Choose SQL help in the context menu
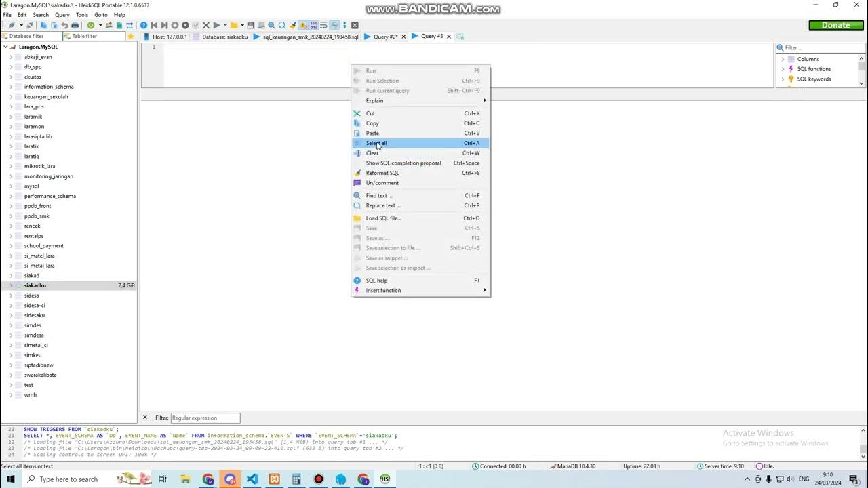868x488 pixels. pos(420,281)
